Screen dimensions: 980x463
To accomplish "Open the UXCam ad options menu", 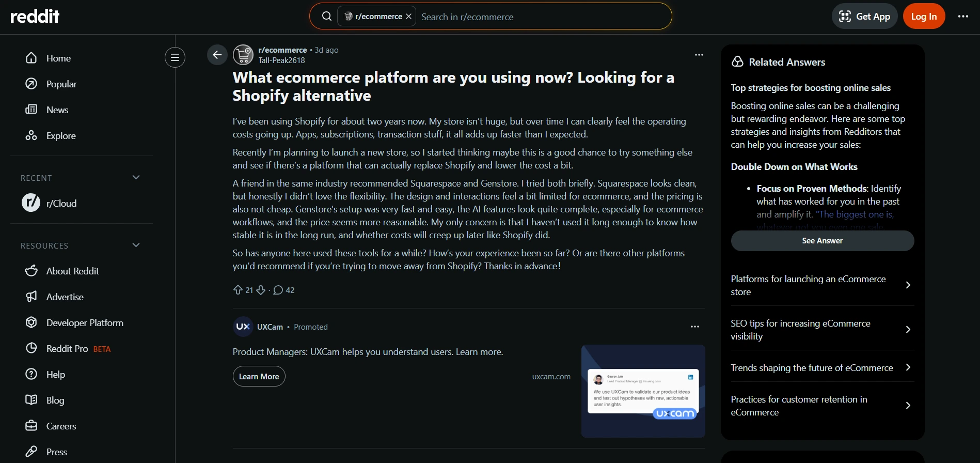I will click(694, 327).
